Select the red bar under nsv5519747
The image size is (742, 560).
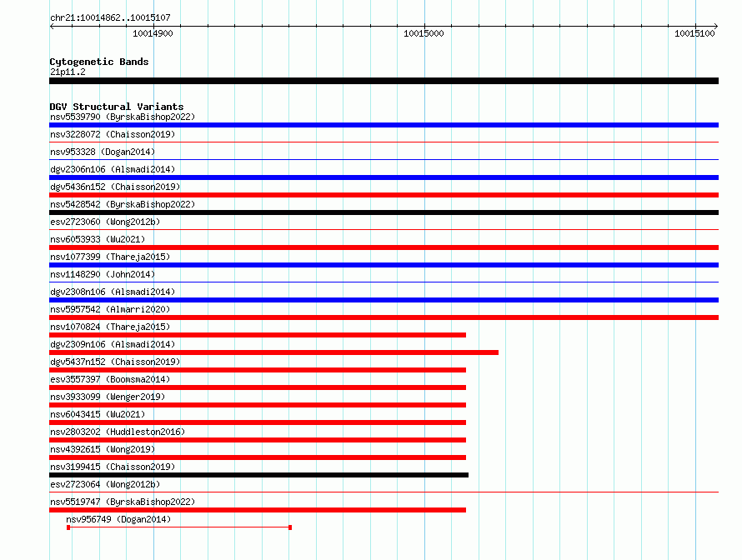(x=258, y=510)
